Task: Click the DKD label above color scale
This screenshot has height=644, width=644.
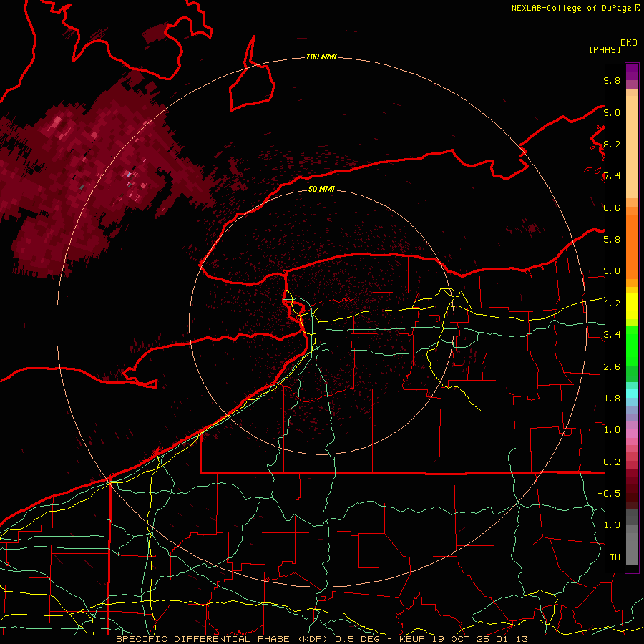Action: tap(629, 43)
